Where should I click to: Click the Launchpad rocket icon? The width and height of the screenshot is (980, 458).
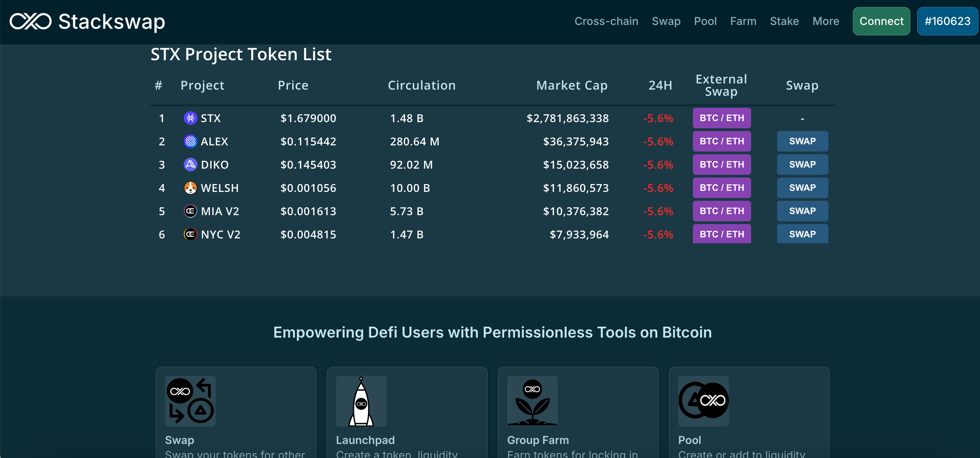(x=361, y=401)
